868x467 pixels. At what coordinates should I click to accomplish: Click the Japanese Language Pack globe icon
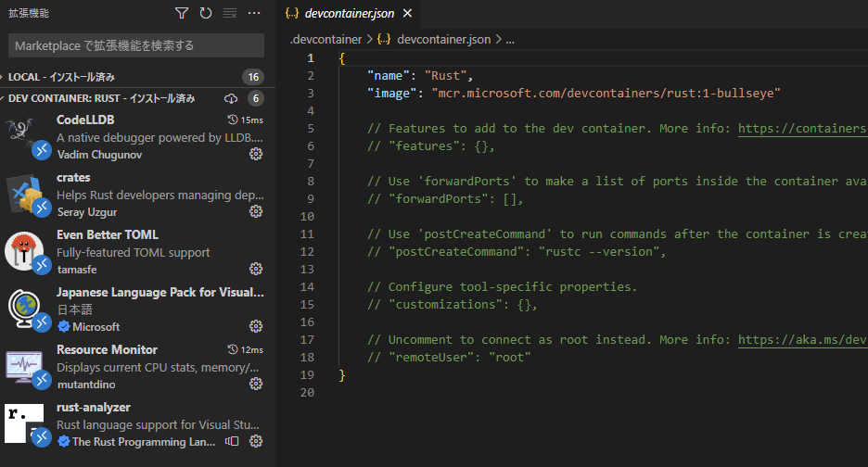coord(24,308)
